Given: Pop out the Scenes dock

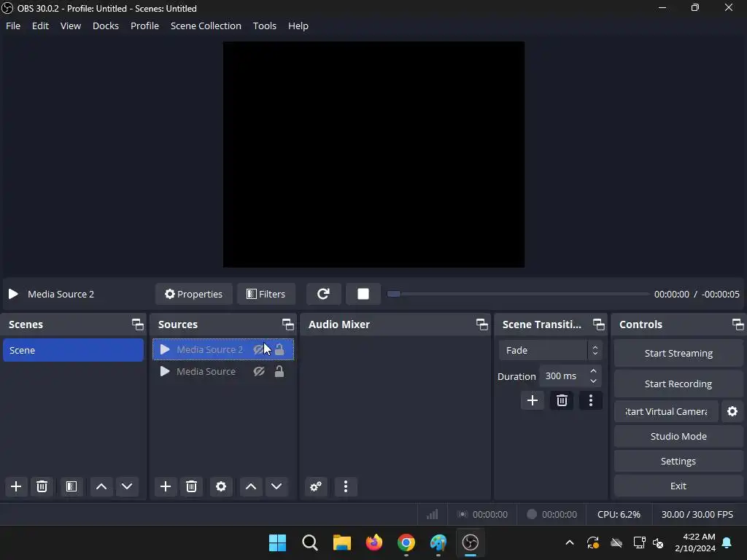Looking at the screenshot, I should pos(138,324).
